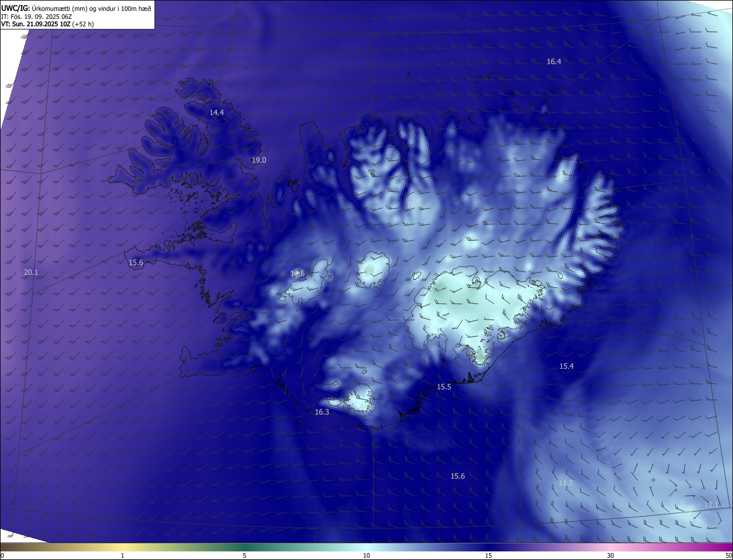The width and height of the screenshot is (733, 560).
Task: Click the 12.1 value at the southeast corner
Action: (x=711, y=504)
